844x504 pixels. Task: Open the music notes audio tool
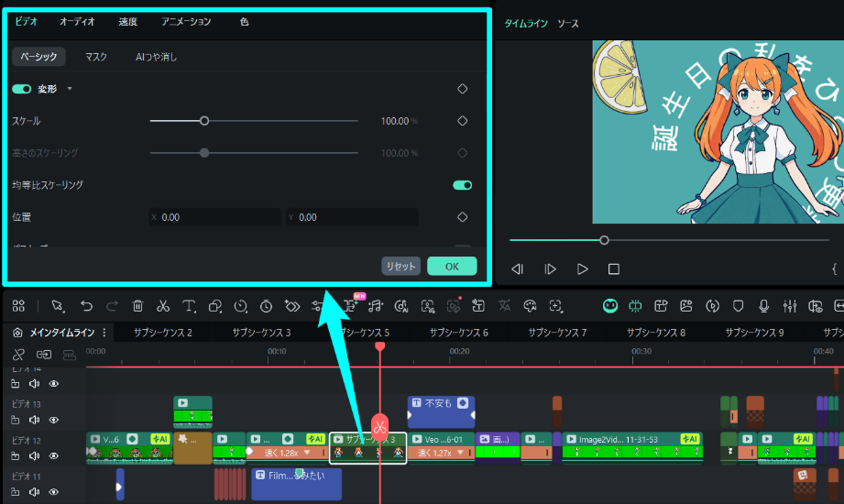coord(376,306)
